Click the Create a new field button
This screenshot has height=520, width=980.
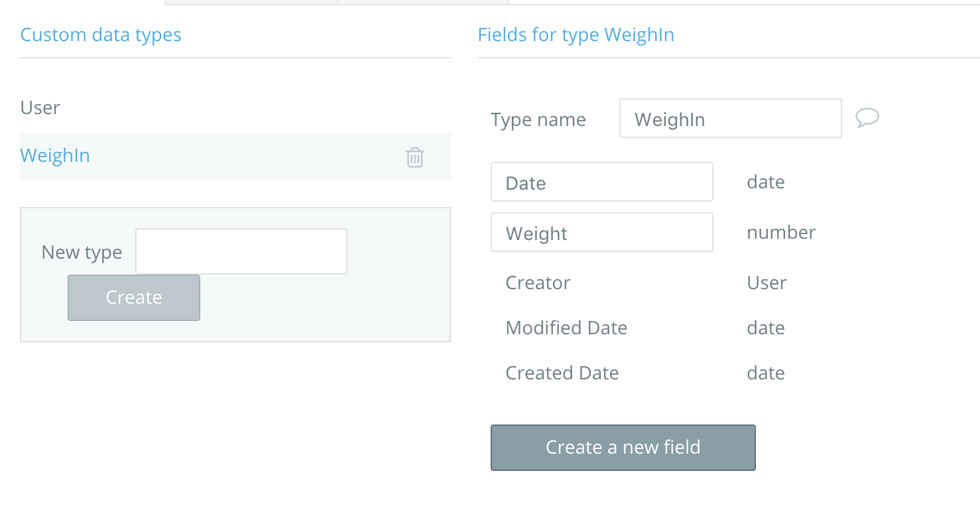(x=623, y=448)
